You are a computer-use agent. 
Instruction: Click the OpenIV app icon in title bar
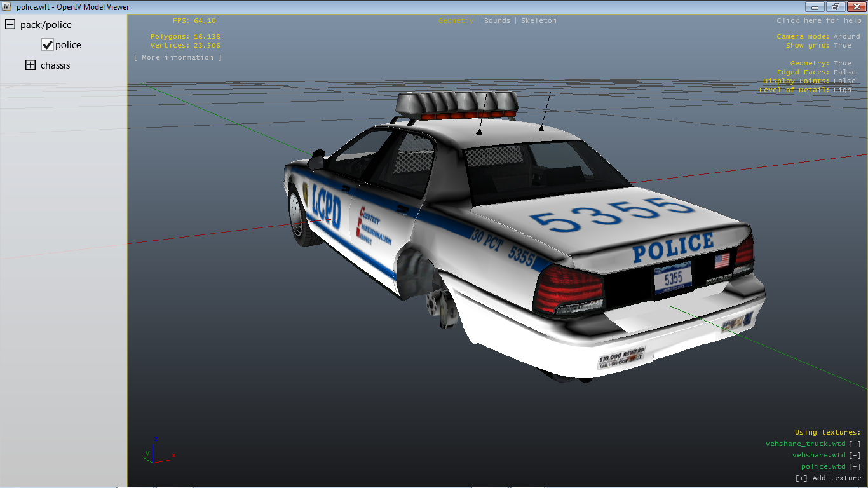(6, 6)
